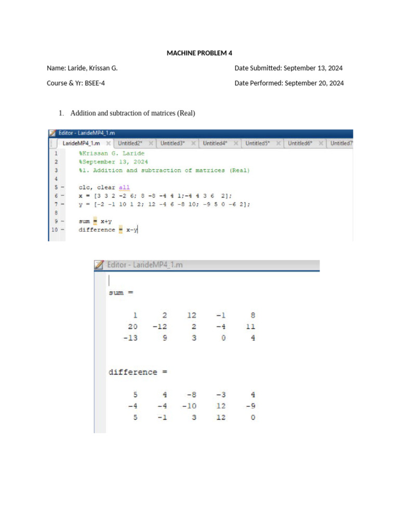This screenshot has height=532, width=399.
Task: Click the highlighted '=' after 'difference' in code
Action: [121, 230]
